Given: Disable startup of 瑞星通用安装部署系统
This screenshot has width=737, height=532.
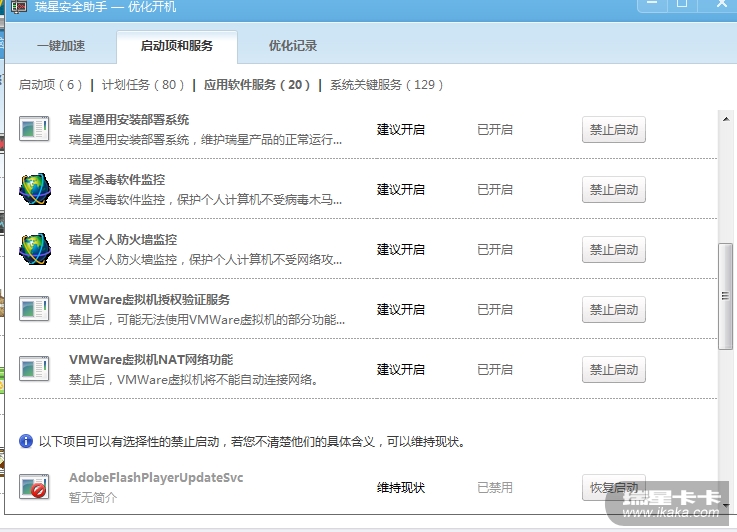Looking at the screenshot, I should 614,130.
